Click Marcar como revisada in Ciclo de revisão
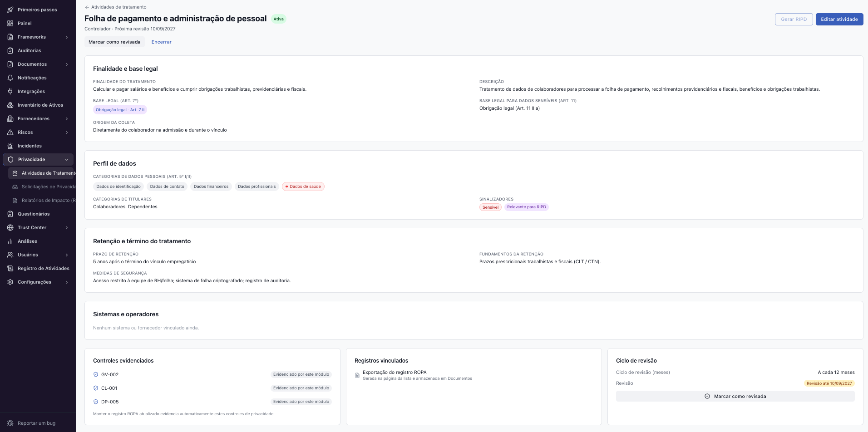 pyautogui.click(x=735, y=396)
